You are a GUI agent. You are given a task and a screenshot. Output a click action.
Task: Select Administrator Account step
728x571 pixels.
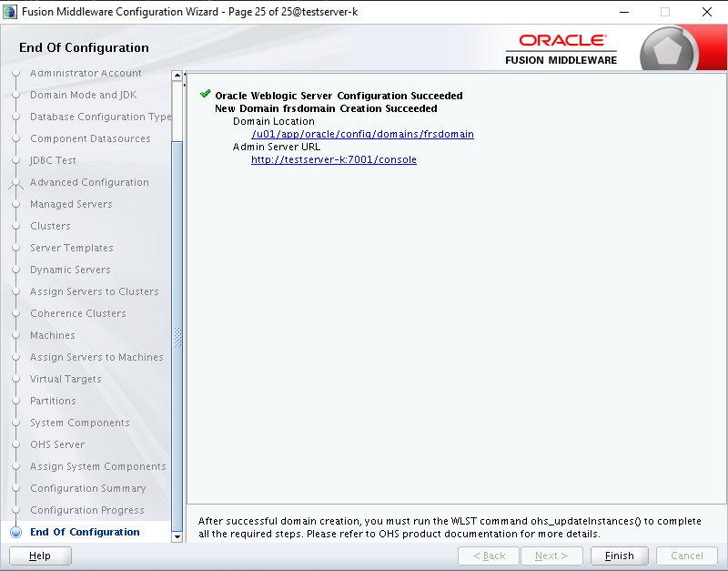coord(86,73)
